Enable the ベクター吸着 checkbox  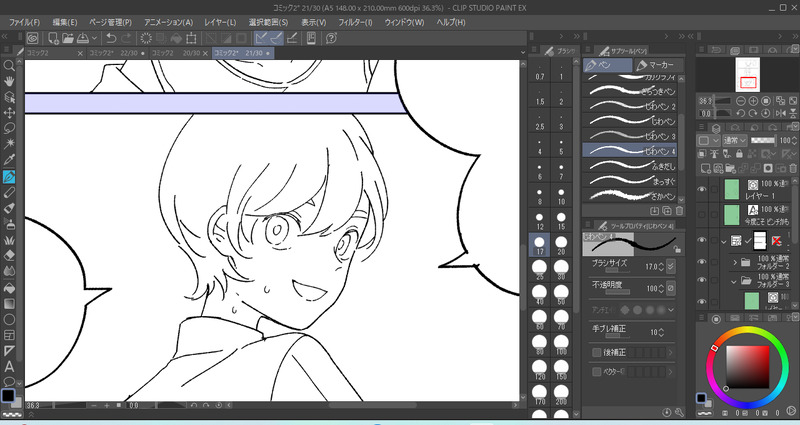pos(596,372)
